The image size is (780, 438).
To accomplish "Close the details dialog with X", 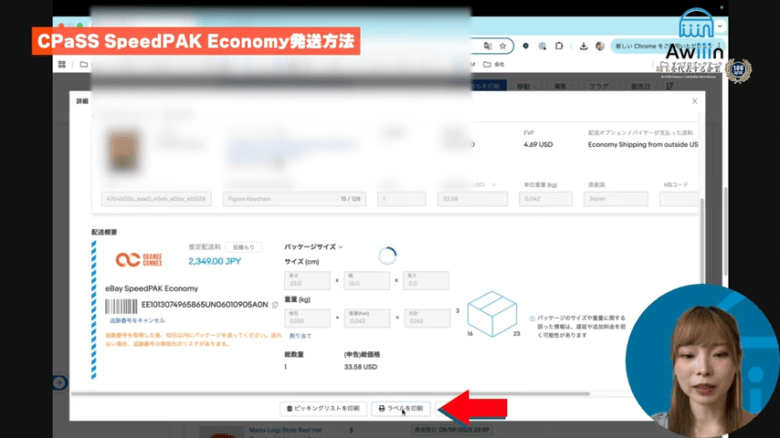I will tap(695, 101).
